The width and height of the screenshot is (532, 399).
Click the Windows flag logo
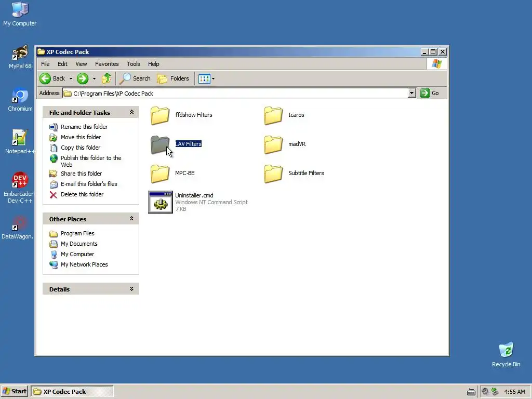tap(436, 64)
